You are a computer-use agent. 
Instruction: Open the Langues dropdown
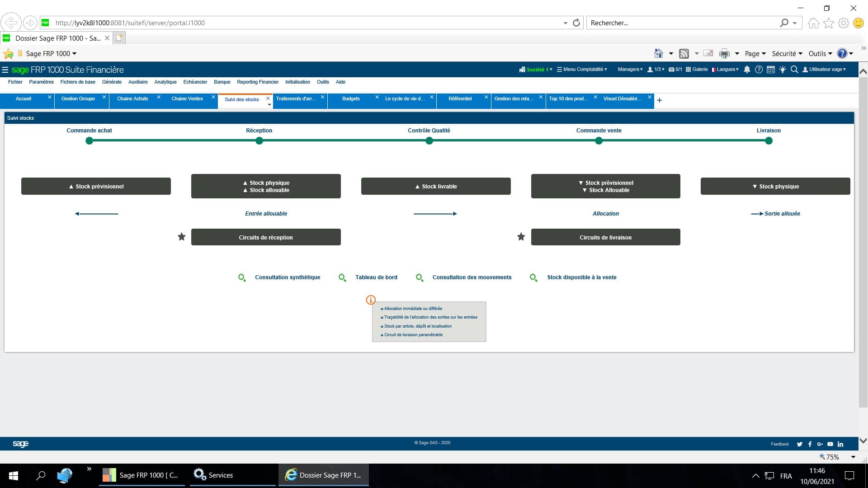point(725,70)
